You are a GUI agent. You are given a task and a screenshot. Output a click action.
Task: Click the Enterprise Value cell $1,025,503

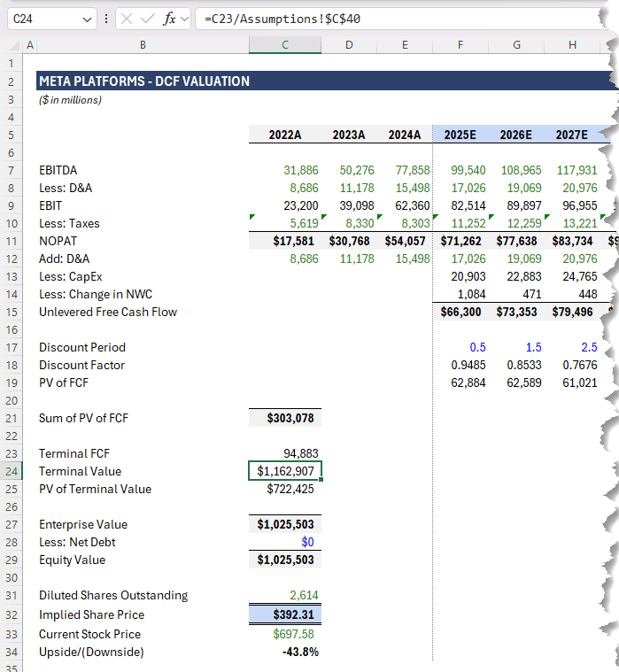[x=285, y=524]
